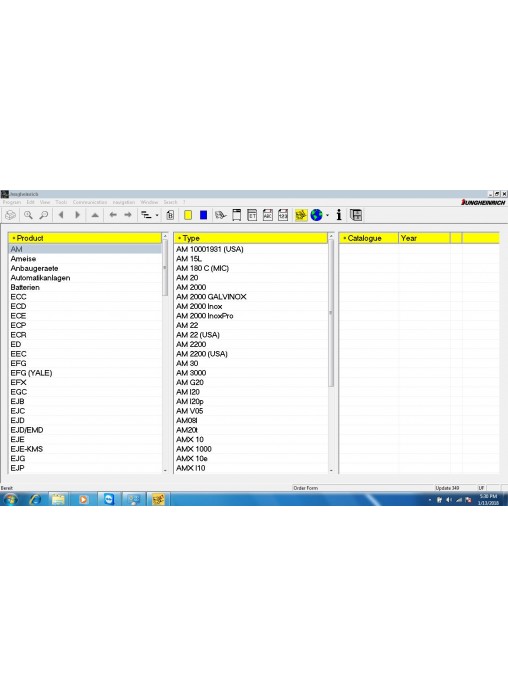Click the blue square toolbar icon
This screenshot has width=508, height=696.
tap(203, 215)
